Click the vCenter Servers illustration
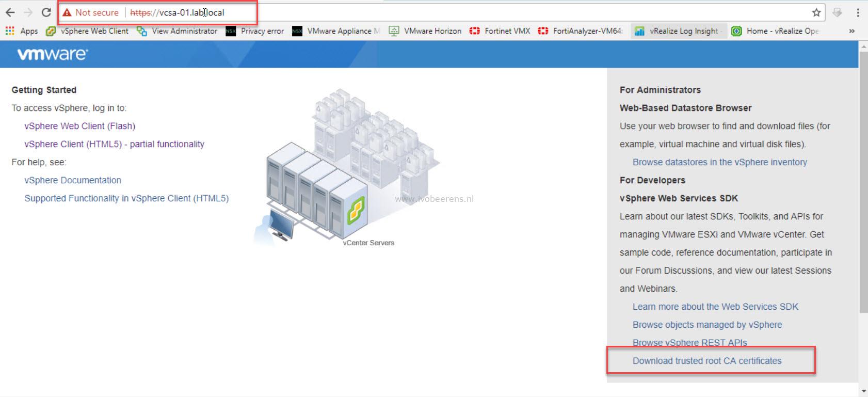 (x=347, y=168)
